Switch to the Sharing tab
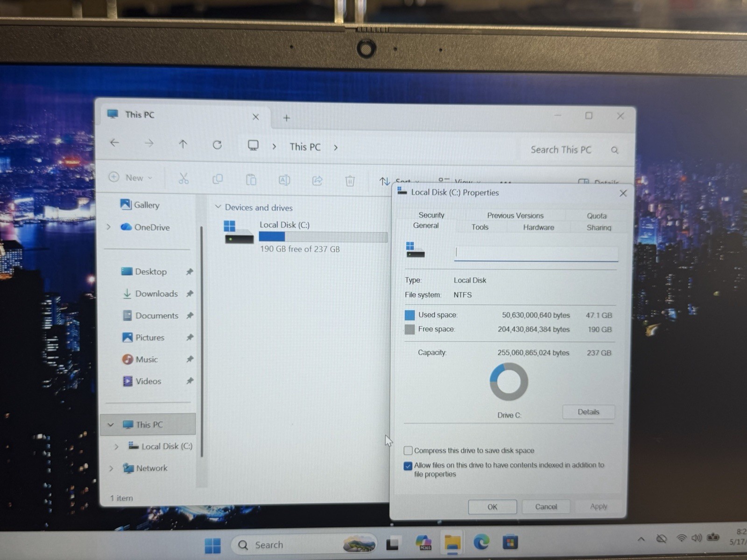Viewport: 747px width, 560px height. [599, 227]
